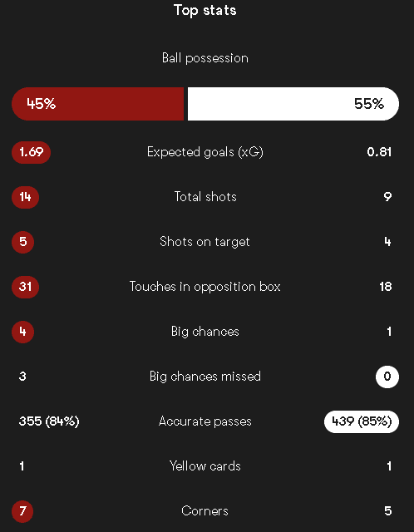Click the red 4 big chances badge
The height and width of the screenshot is (532, 414).
(22, 332)
